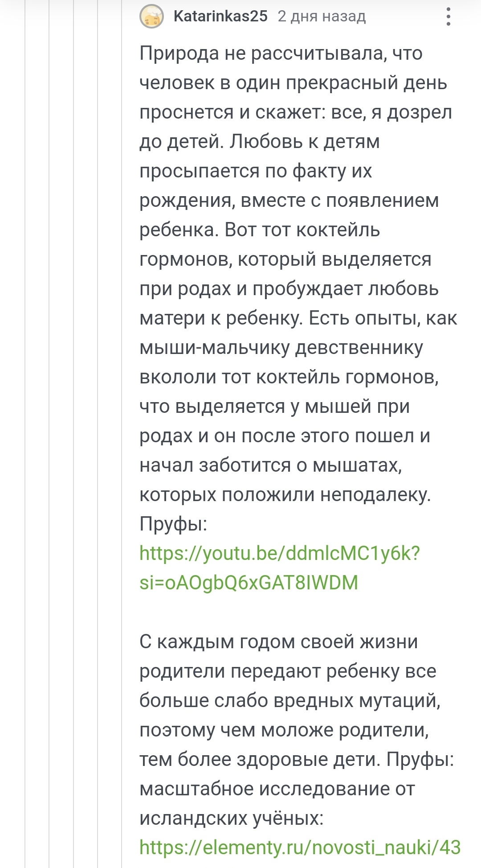Image resolution: width=481 pixels, height=868 pixels.
Task: Tap the line "которых положили неподалеку."
Action: tap(285, 494)
